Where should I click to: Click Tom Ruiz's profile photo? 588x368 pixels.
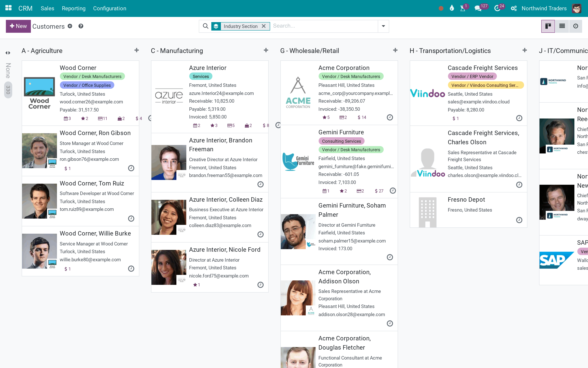39,201
